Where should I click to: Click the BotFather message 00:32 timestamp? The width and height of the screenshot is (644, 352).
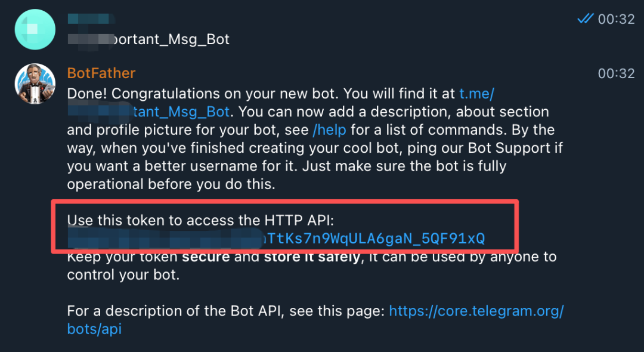click(616, 73)
